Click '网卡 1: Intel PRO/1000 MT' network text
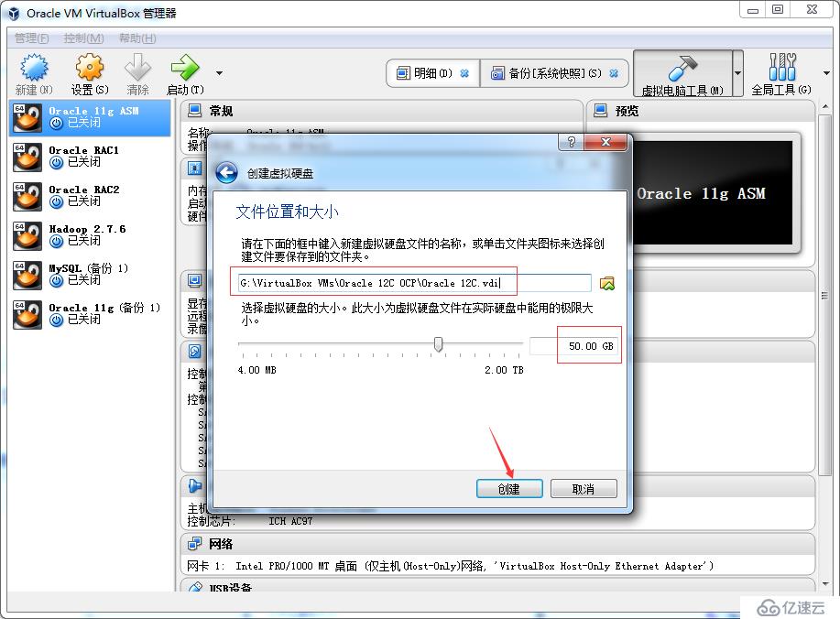The image size is (840, 619). pos(450,566)
